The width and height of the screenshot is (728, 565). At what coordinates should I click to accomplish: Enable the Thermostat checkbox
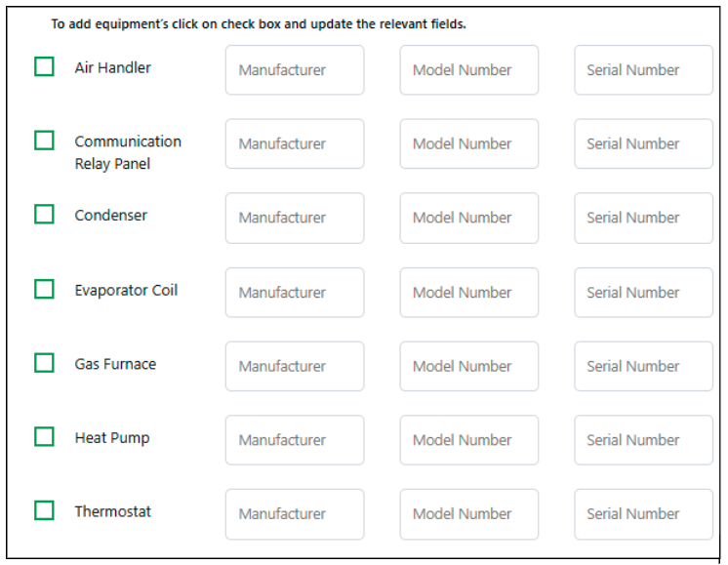pyautogui.click(x=44, y=510)
